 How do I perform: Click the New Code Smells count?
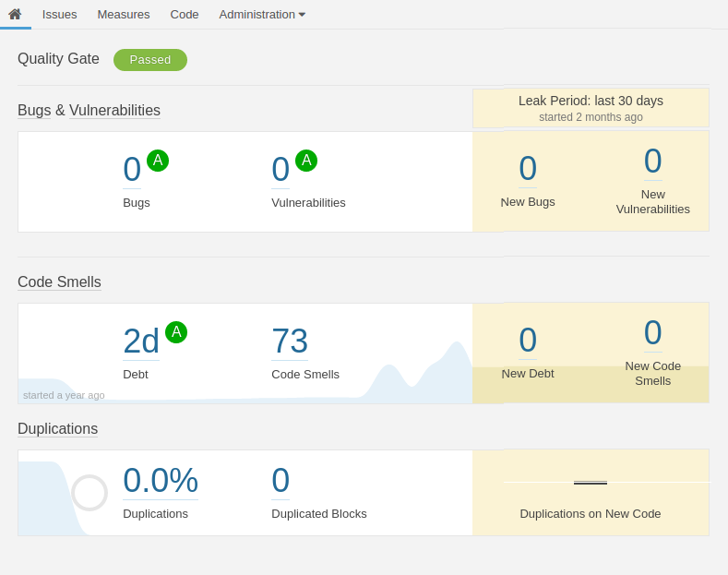coord(653,333)
